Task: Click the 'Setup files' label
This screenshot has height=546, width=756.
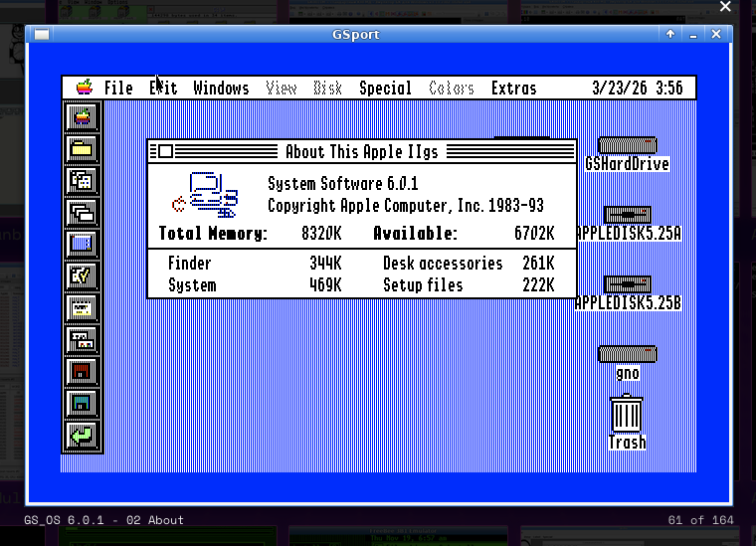Action: click(423, 284)
